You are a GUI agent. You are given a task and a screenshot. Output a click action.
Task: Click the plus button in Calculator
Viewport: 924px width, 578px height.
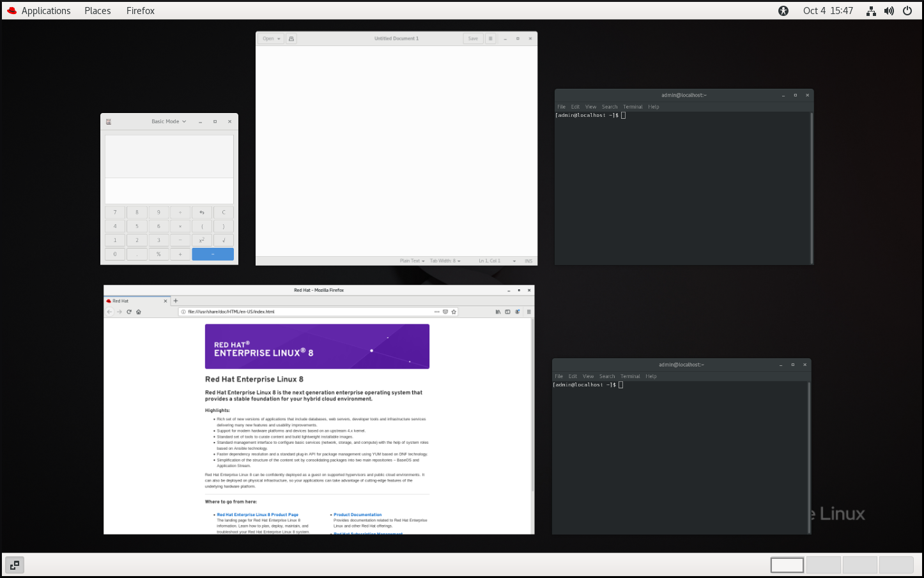(x=180, y=254)
